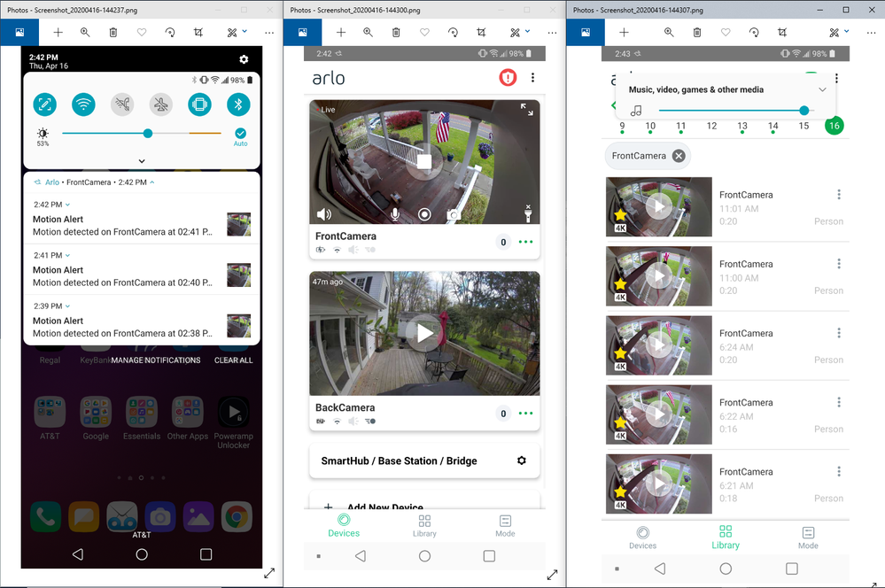885x588 pixels.
Task: Expand the 2:39 PM Motion Alert chevron
Action: click(x=67, y=306)
